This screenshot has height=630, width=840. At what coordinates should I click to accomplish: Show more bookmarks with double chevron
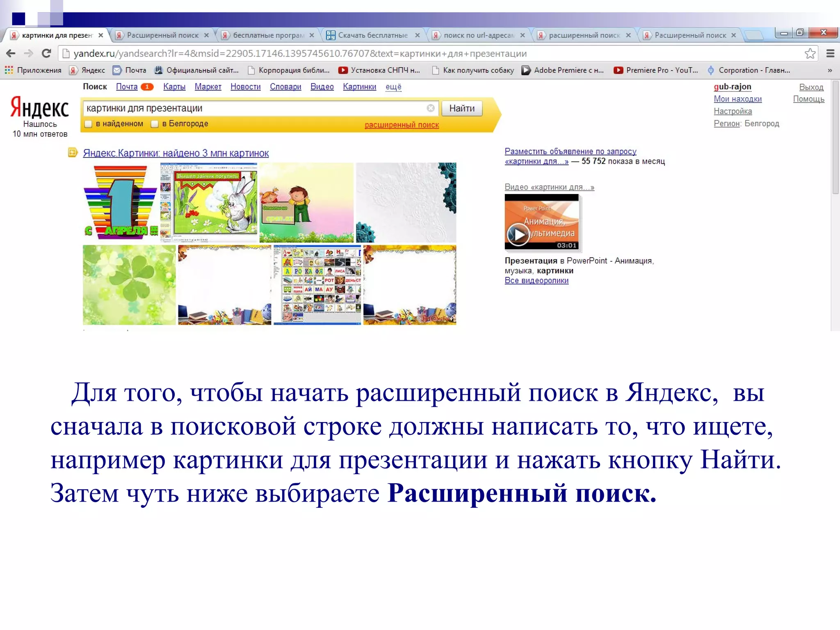click(x=830, y=71)
